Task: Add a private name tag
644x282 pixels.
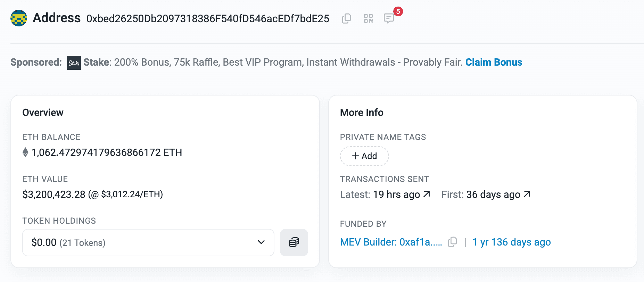Action: (364, 156)
